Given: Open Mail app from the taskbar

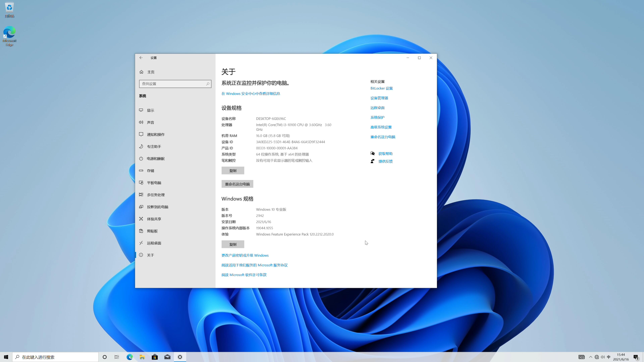Looking at the screenshot, I should [x=167, y=357].
